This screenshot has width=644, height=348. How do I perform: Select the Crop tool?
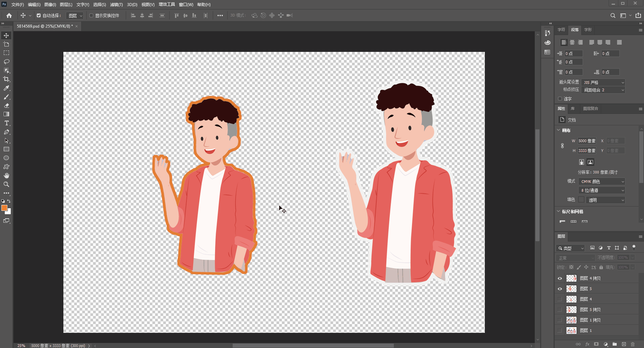click(6, 79)
